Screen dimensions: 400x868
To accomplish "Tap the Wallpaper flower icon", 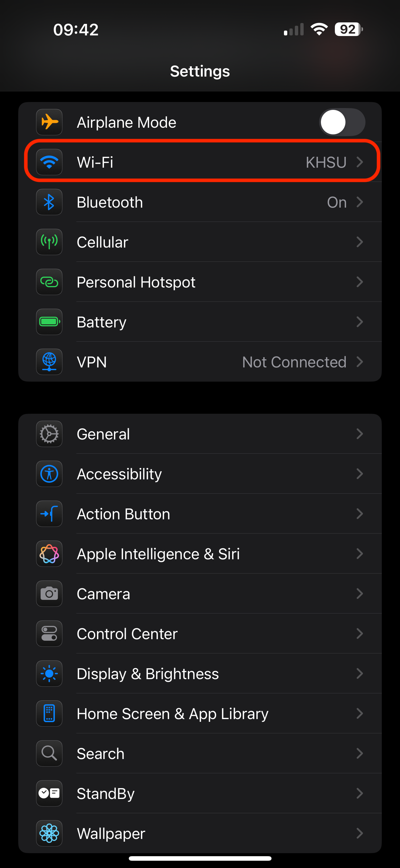I will pos(49,833).
